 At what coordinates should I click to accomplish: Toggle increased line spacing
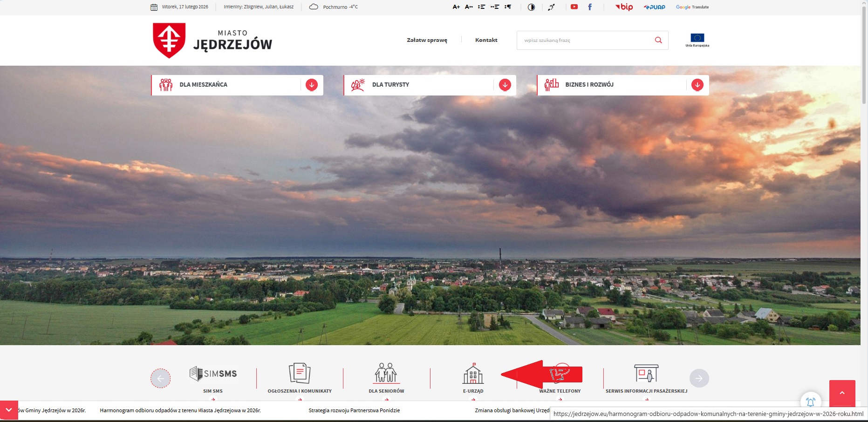pos(481,7)
